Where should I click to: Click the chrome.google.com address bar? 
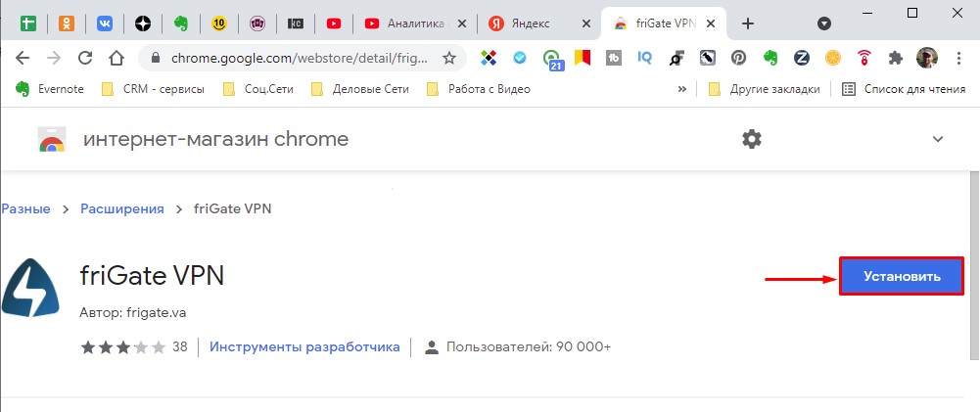tap(299, 58)
